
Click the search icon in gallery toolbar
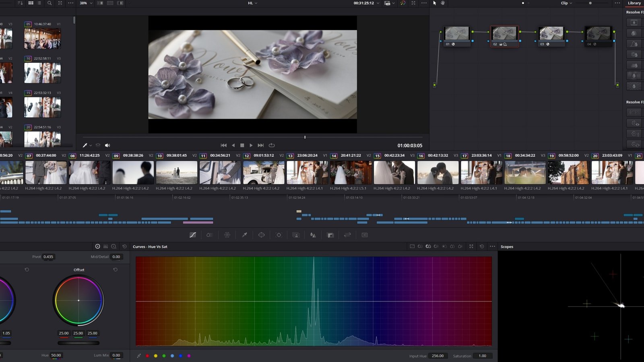tap(50, 3)
